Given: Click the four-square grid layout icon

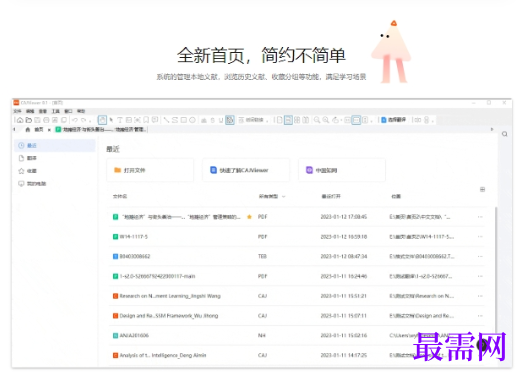Looking at the screenshot, I should (297, 120).
